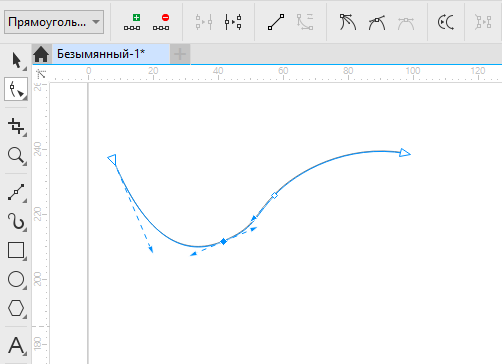
Task: Select the Rectangle tool
Action: tap(16, 250)
